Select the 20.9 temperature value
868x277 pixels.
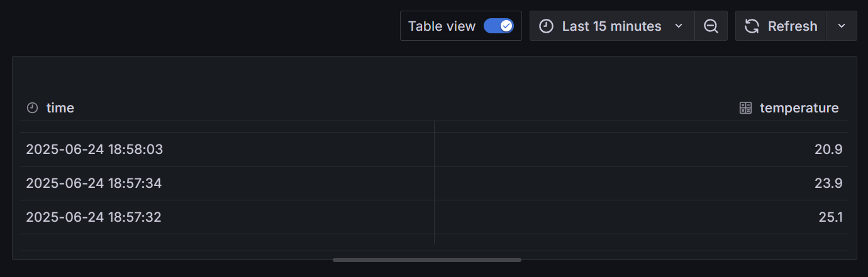tap(830, 149)
